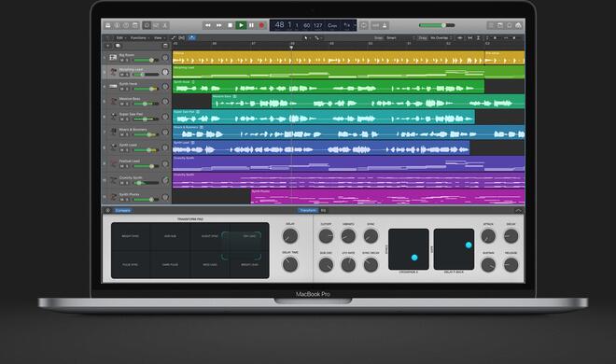Image resolution: width=616 pixels, height=364 pixels.
Task: Open the Editors scissors icon
Action: pyautogui.click(x=165, y=25)
